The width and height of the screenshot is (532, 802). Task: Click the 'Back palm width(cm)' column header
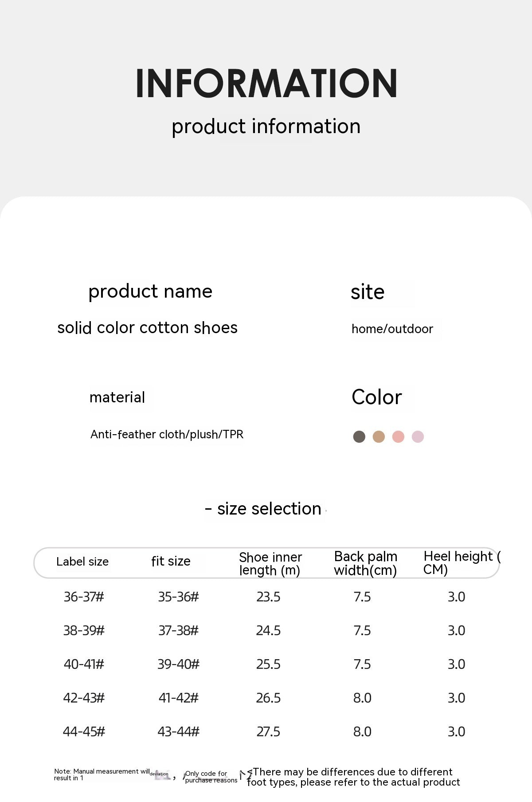pos(365,563)
